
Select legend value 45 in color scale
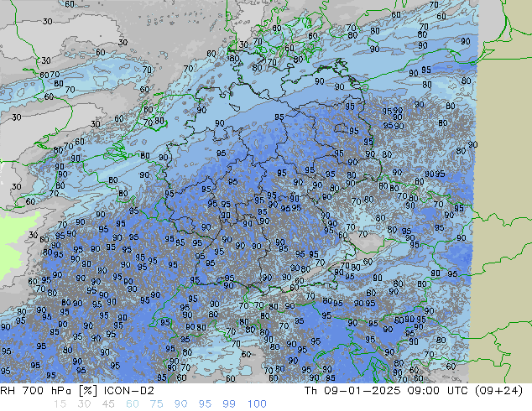108,404
